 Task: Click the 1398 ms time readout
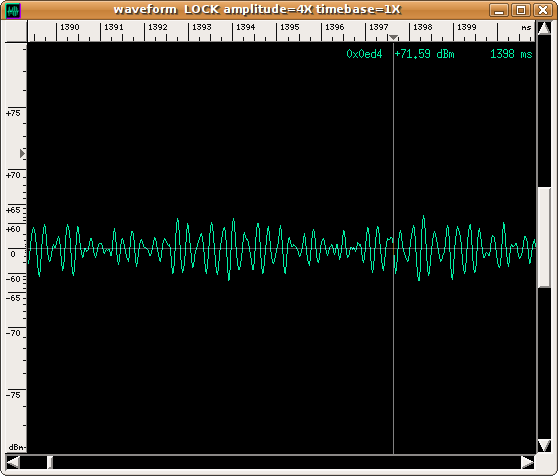511,54
